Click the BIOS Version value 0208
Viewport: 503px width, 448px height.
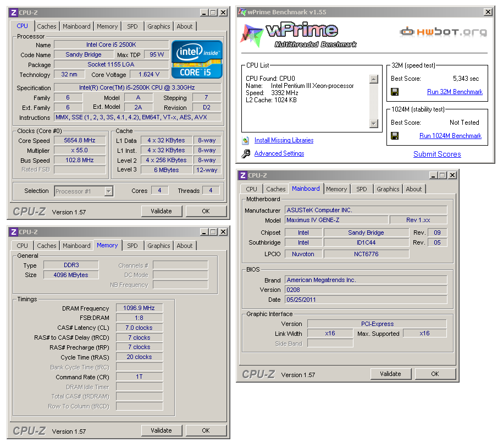click(x=366, y=290)
